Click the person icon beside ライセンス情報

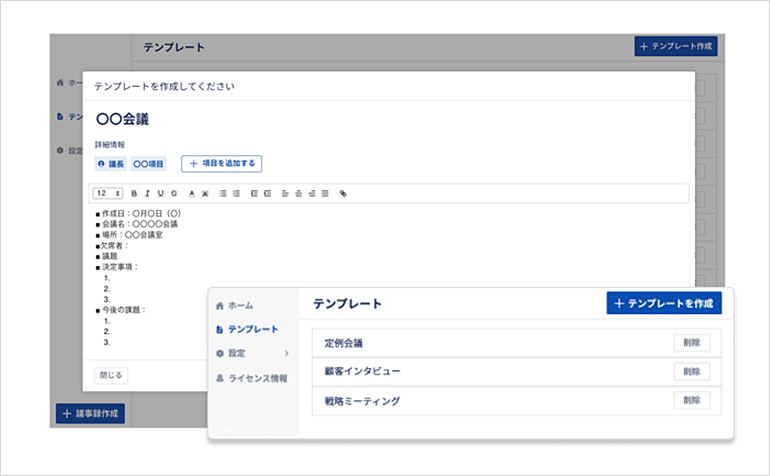tap(220, 378)
